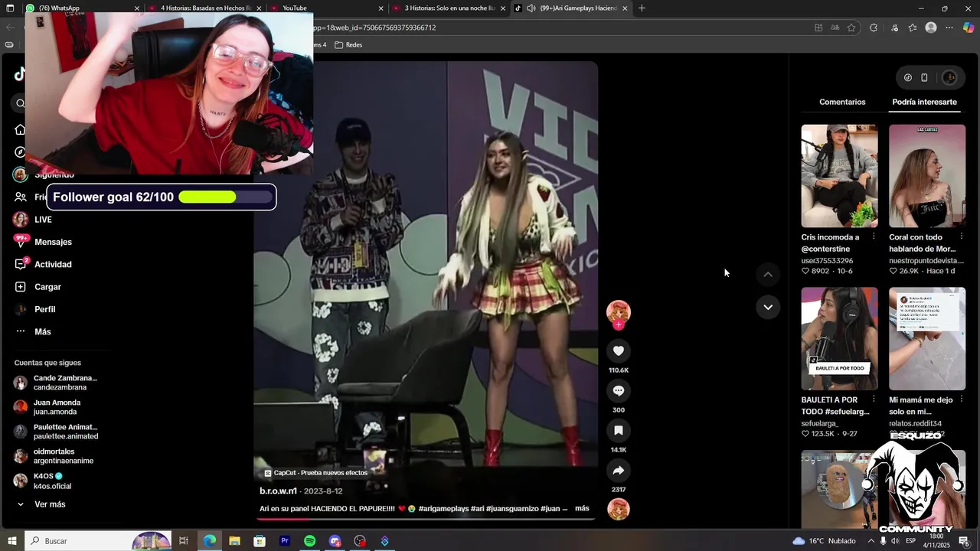Open File Explorer from the taskbar

click(x=234, y=541)
